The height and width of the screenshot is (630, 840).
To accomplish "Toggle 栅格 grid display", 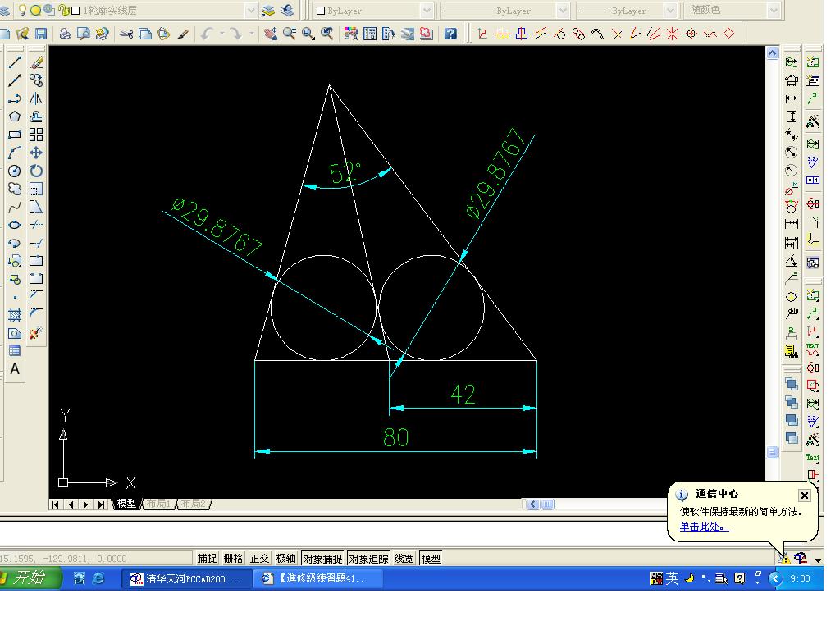I will click(233, 559).
